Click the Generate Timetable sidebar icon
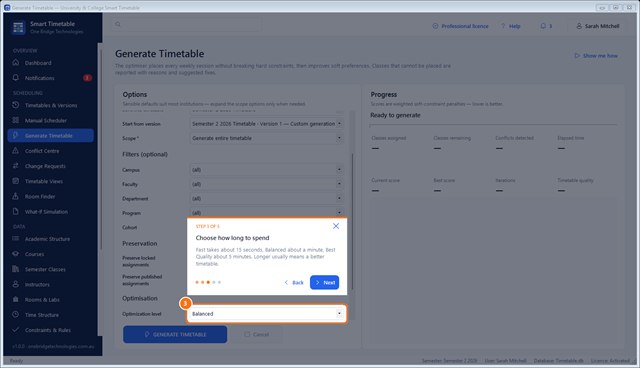Image resolution: width=640 pixels, height=368 pixels. point(16,135)
